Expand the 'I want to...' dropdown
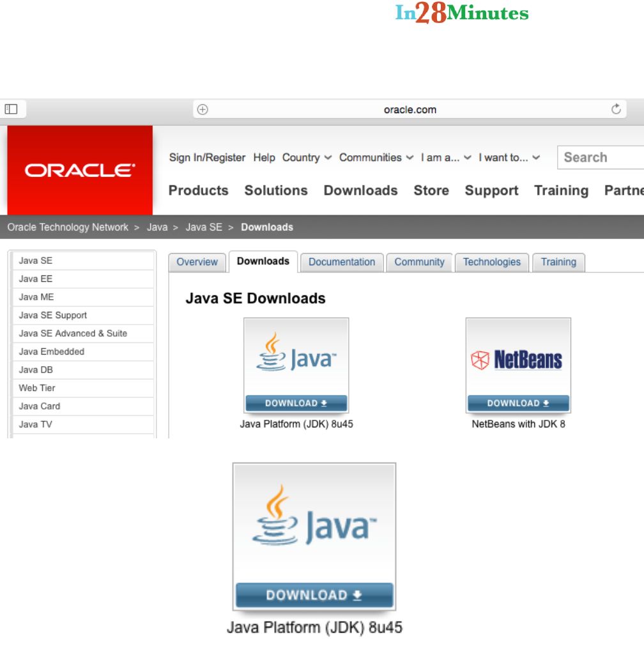Image resolution: width=644 pixels, height=646 pixels. pos(509,157)
